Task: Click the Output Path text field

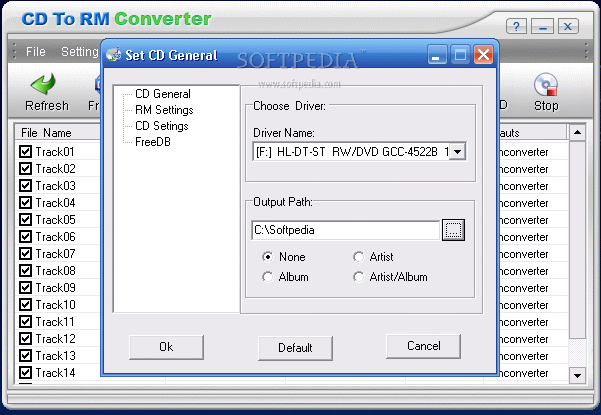Action: click(345, 230)
